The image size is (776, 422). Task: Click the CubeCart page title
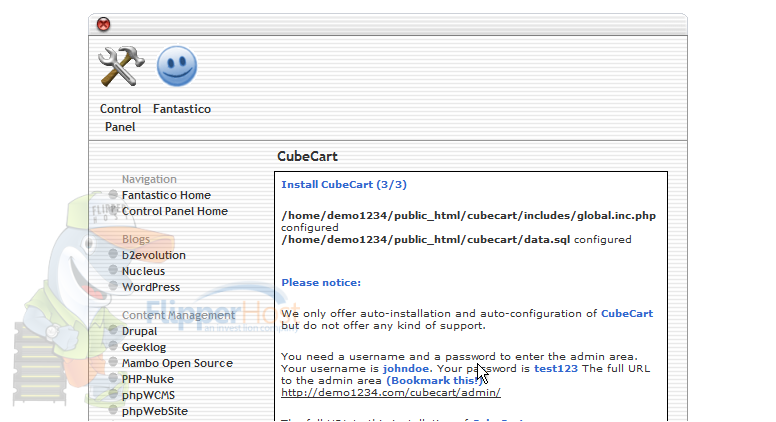click(x=307, y=156)
